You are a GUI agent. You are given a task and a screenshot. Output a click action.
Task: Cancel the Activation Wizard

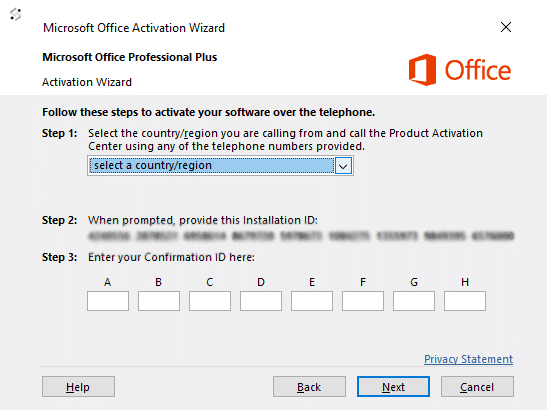pos(477,387)
